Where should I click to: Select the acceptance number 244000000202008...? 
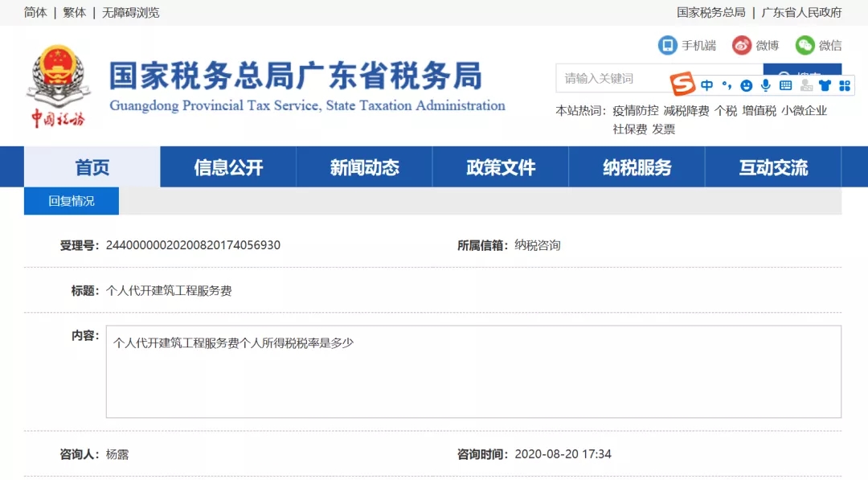[x=193, y=244]
